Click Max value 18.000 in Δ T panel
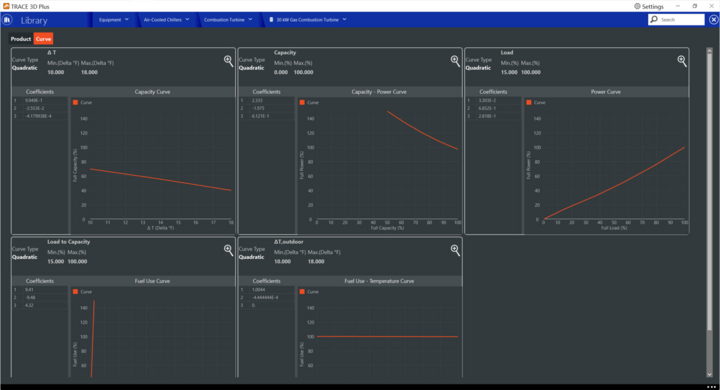The height and width of the screenshot is (390, 720). click(89, 73)
